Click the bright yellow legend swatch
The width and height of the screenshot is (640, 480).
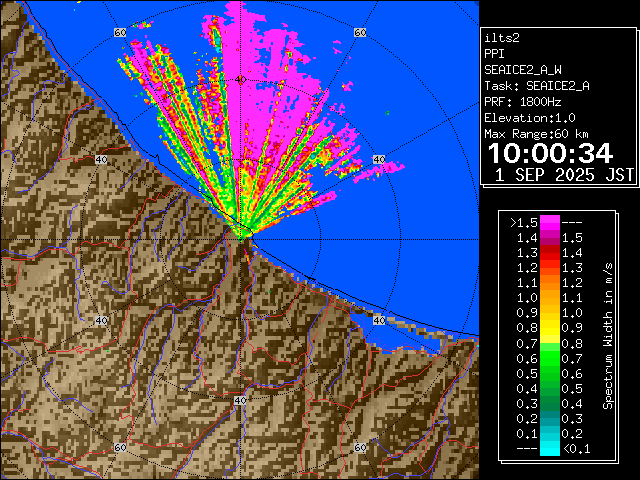coord(549,328)
